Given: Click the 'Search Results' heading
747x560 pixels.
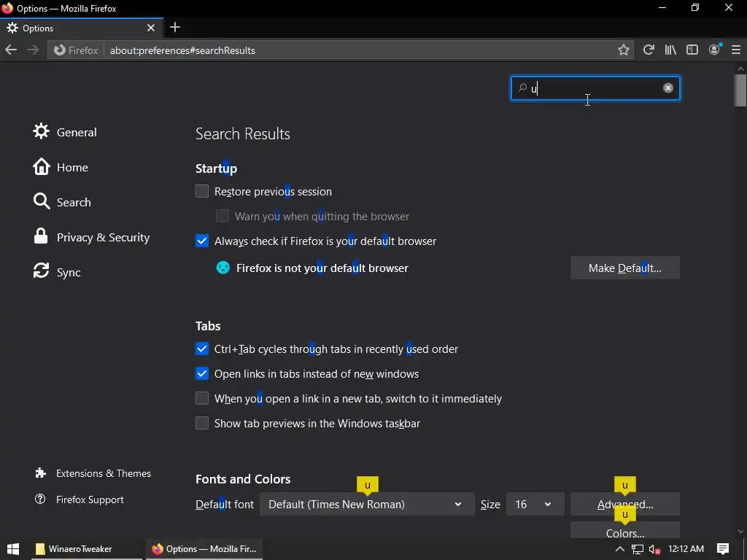Looking at the screenshot, I should pyautogui.click(x=242, y=134).
